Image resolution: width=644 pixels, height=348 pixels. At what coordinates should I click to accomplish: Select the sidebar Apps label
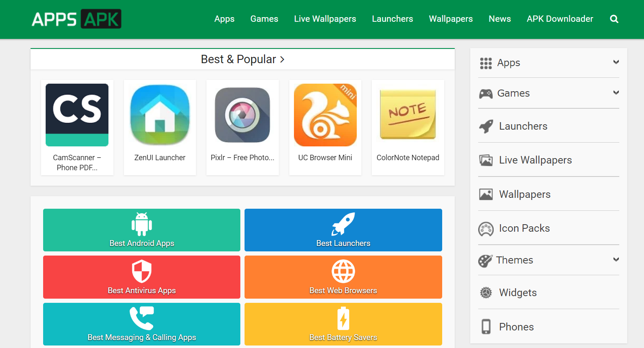(508, 63)
